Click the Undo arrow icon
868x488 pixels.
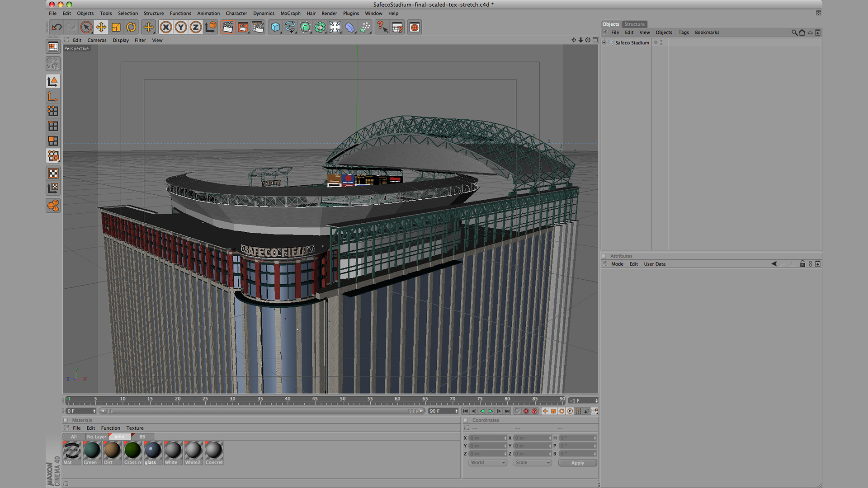[x=57, y=27]
